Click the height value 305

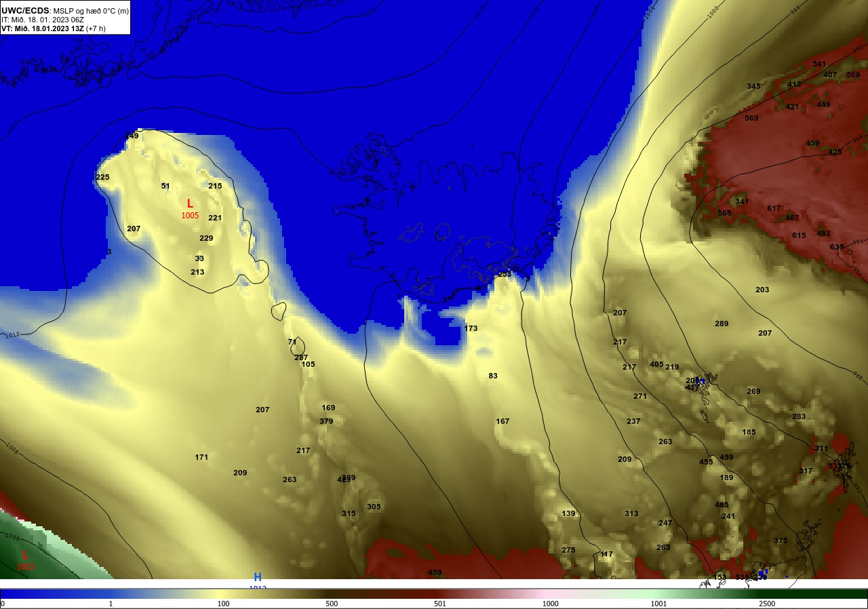point(374,507)
